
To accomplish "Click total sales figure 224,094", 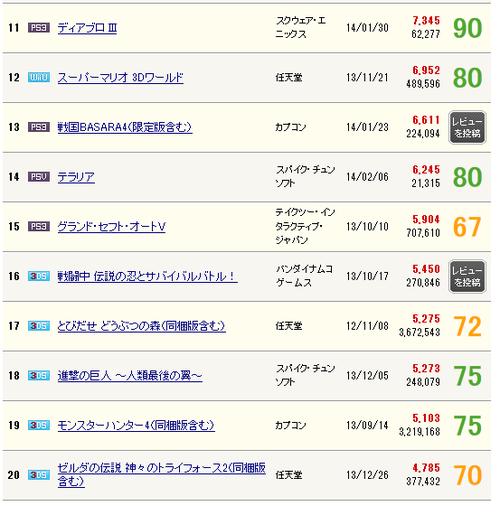I will pos(423,134).
